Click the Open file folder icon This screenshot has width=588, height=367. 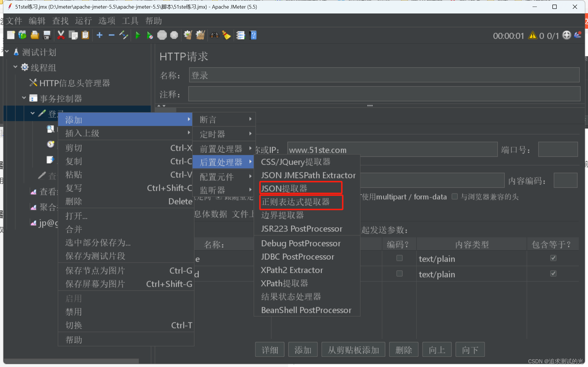(x=35, y=35)
